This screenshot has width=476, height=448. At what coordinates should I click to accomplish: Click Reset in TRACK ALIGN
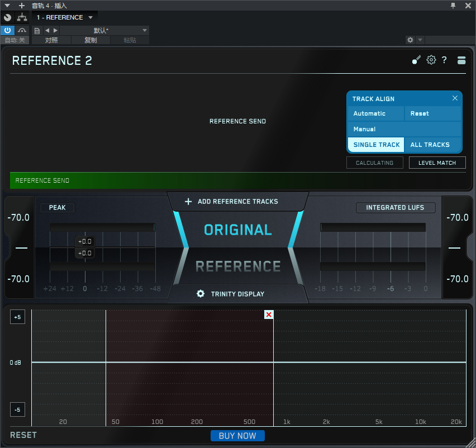[x=432, y=113]
